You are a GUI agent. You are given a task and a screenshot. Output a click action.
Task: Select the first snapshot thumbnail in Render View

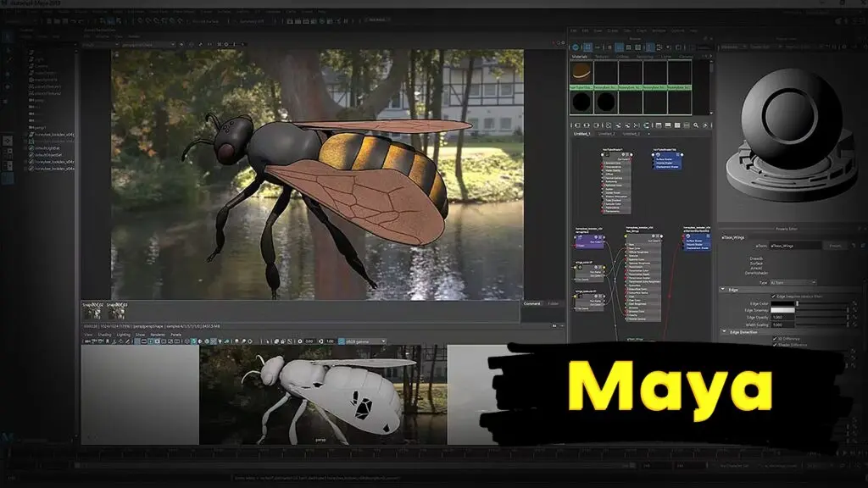pyautogui.click(x=92, y=313)
